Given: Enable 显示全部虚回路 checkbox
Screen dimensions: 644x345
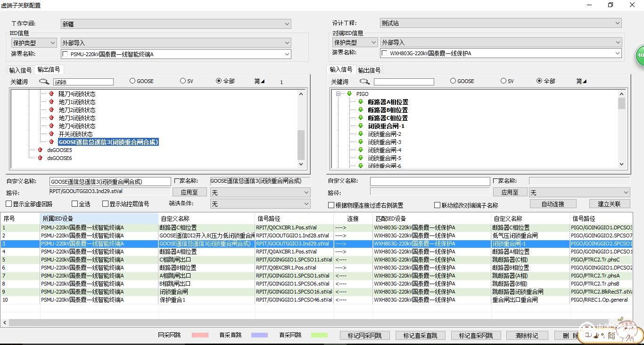Looking at the screenshot, I should pyautogui.click(x=9, y=204).
